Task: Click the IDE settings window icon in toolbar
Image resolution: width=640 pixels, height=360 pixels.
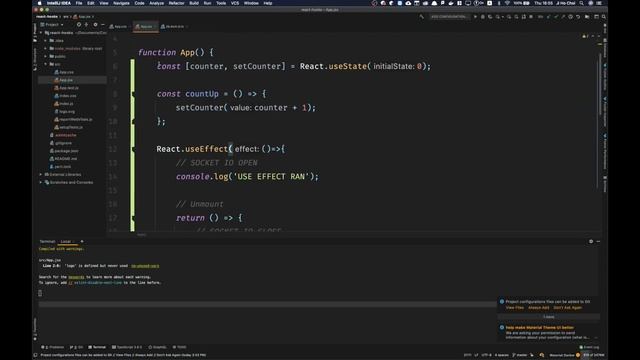Action: (596, 17)
